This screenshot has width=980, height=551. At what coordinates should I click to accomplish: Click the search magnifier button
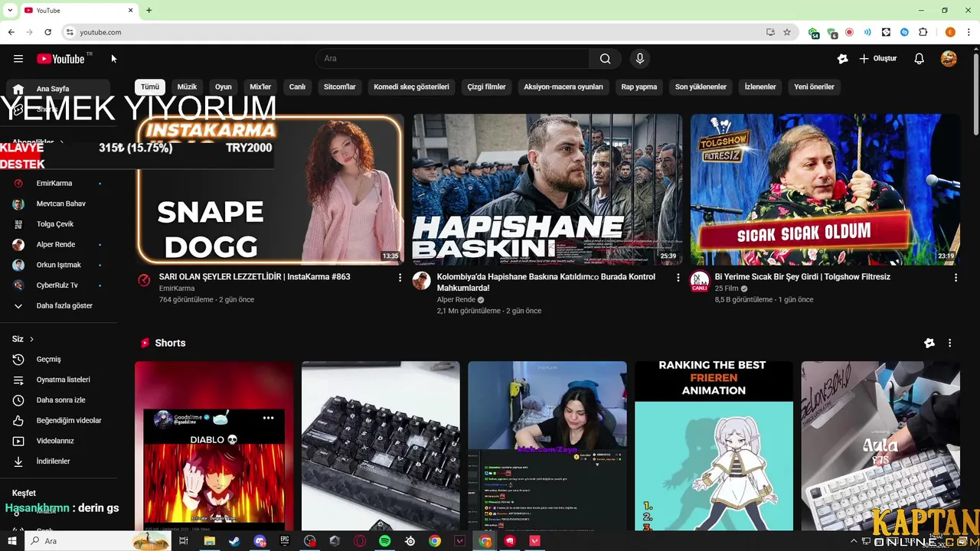pos(606,59)
